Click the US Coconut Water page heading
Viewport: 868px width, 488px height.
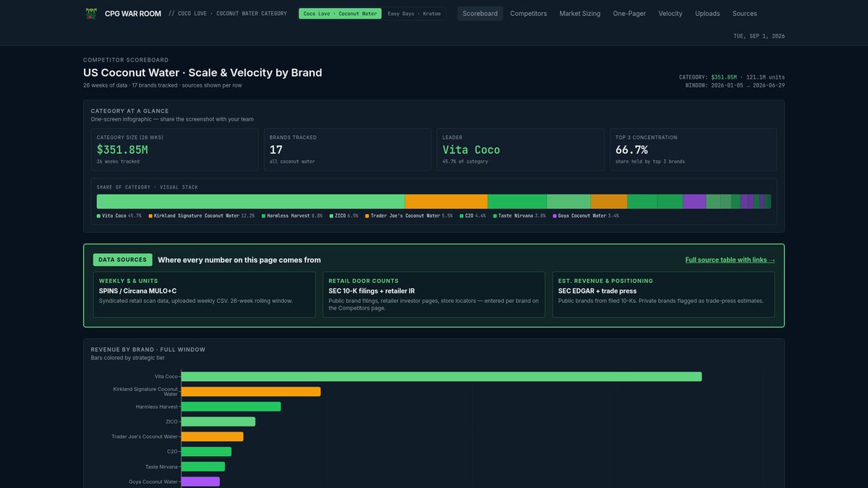pyautogui.click(x=203, y=72)
